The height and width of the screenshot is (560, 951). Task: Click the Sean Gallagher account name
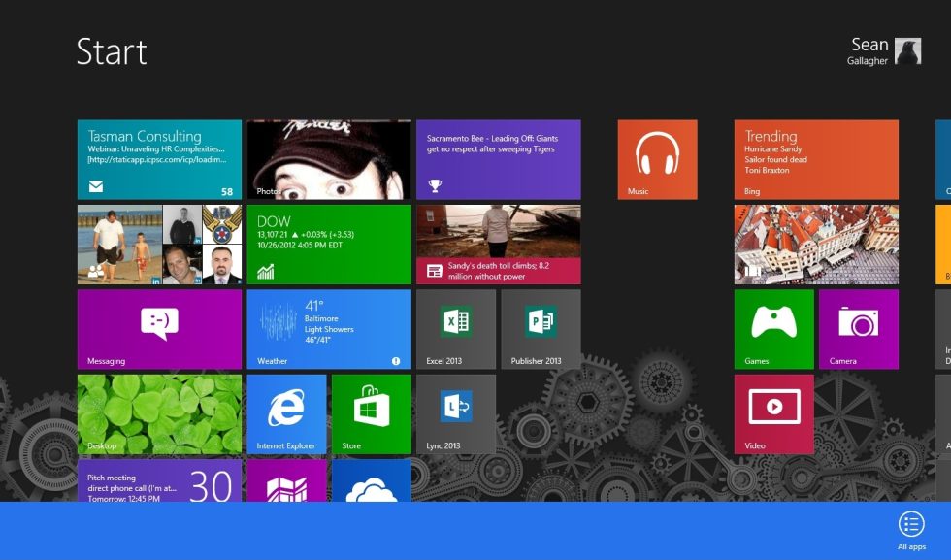point(870,50)
